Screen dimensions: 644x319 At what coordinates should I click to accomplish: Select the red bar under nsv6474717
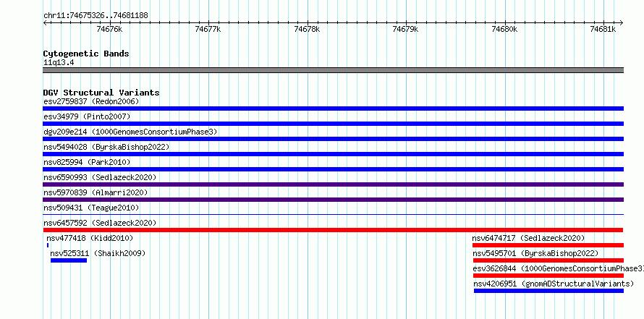tap(548, 245)
